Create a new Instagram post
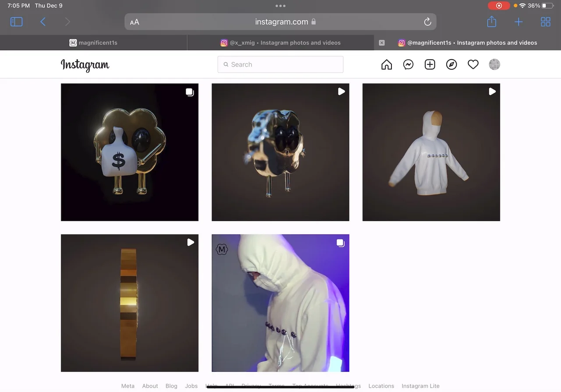Viewport: 561px width, 392px height. [430, 64]
